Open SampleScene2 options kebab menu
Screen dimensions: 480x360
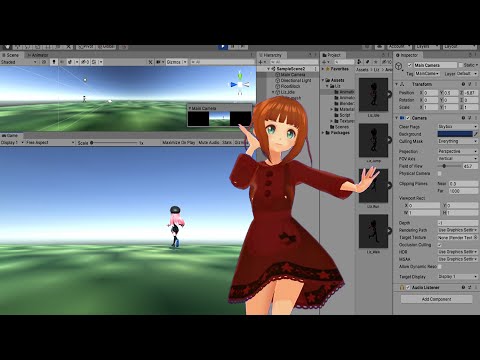315,69
